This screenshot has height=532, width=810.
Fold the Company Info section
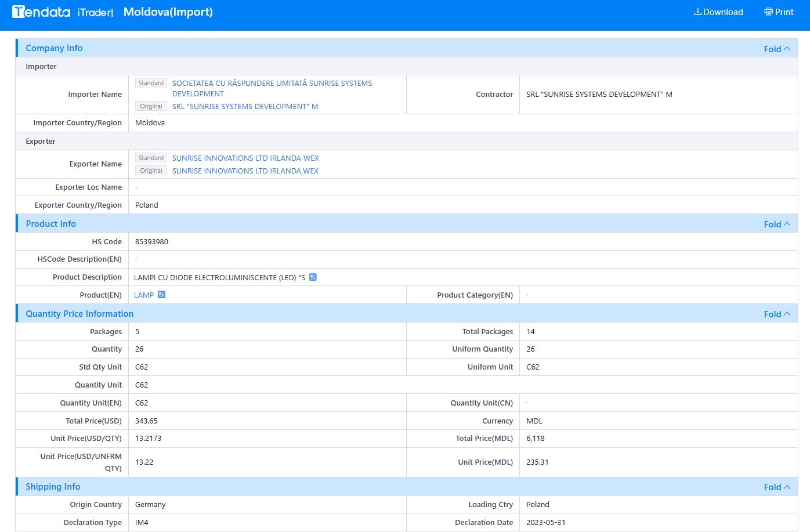[x=777, y=49]
